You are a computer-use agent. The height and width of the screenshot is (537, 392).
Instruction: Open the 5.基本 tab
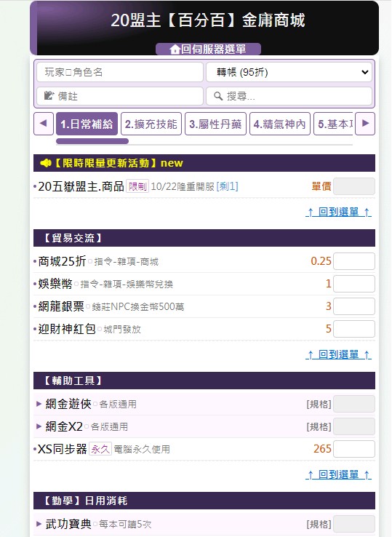coord(333,124)
